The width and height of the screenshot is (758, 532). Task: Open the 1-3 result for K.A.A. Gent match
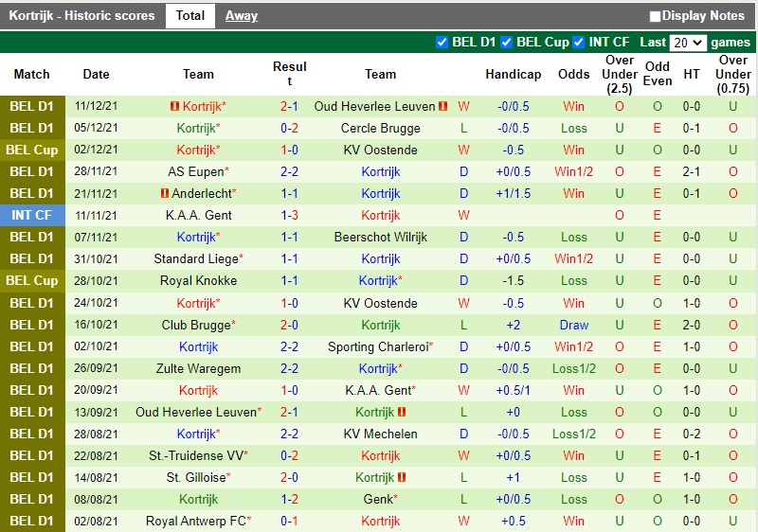(x=289, y=215)
